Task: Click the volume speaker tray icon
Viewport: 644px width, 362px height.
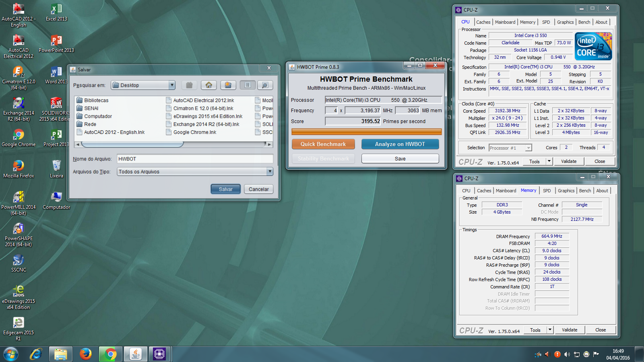Action: tap(567, 354)
